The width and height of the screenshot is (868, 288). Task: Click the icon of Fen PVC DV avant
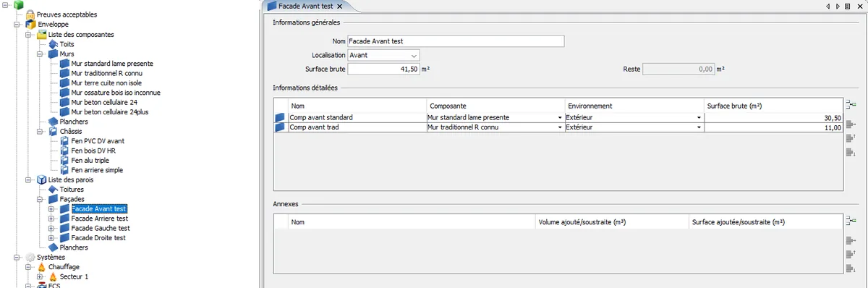[x=65, y=141]
